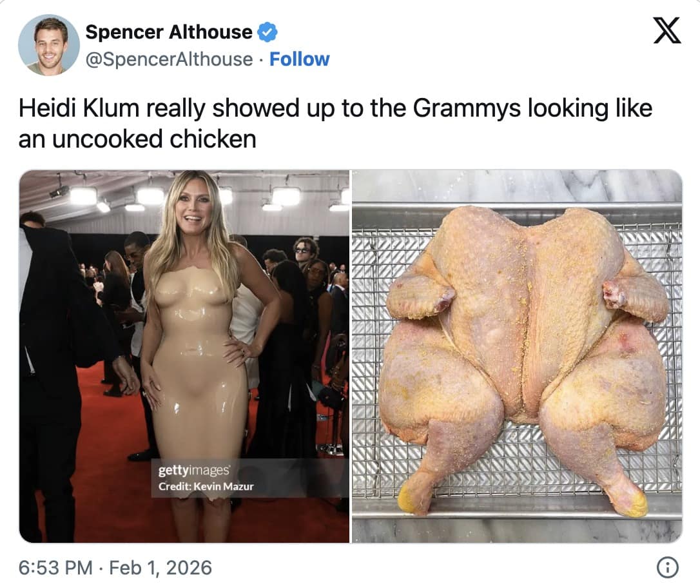Open the 6:53 PM timestamp link
This screenshot has height=588, width=700.
[x=55, y=568]
